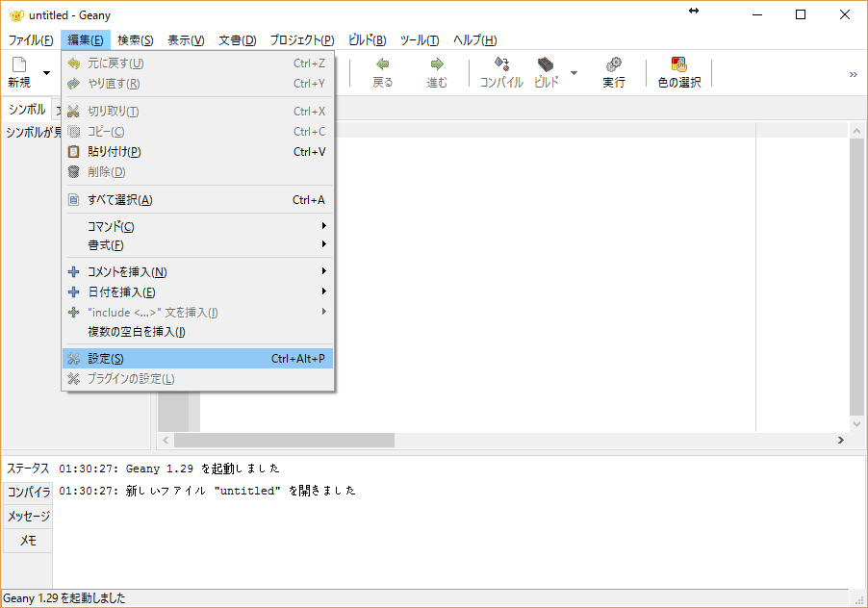Expand the コマンド(C) submenu arrow
This screenshot has height=608, width=868.
pyautogui.click(x=324, y=226)
